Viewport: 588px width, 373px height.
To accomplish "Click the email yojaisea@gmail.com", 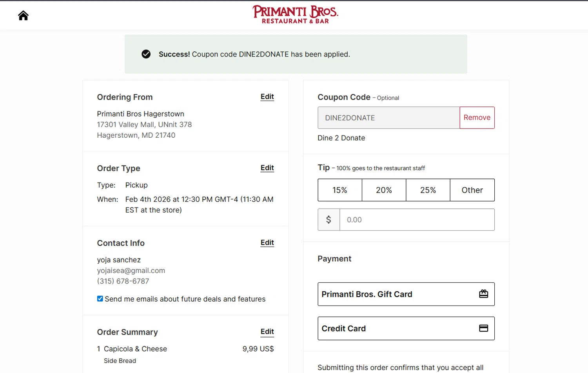I will 131,271.
